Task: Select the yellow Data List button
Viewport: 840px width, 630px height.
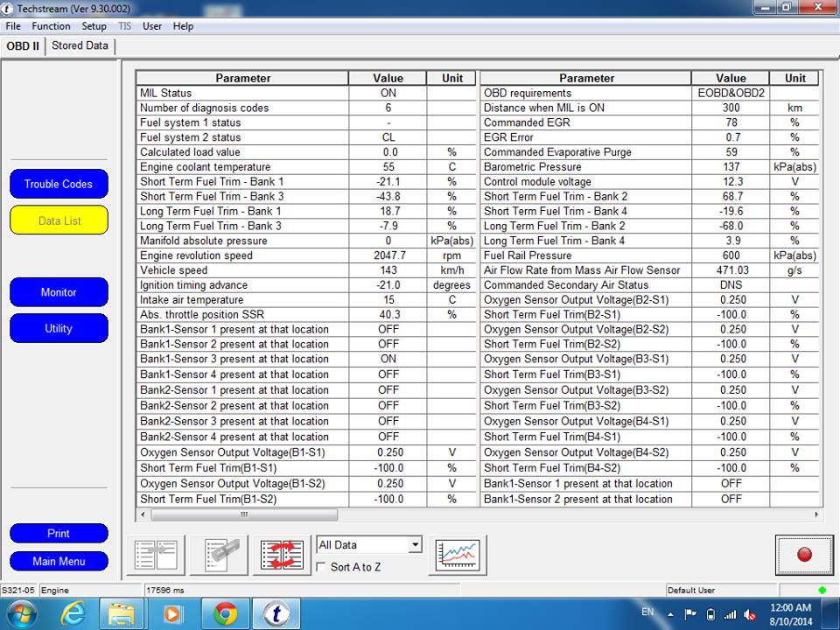Action: (59, 220)
